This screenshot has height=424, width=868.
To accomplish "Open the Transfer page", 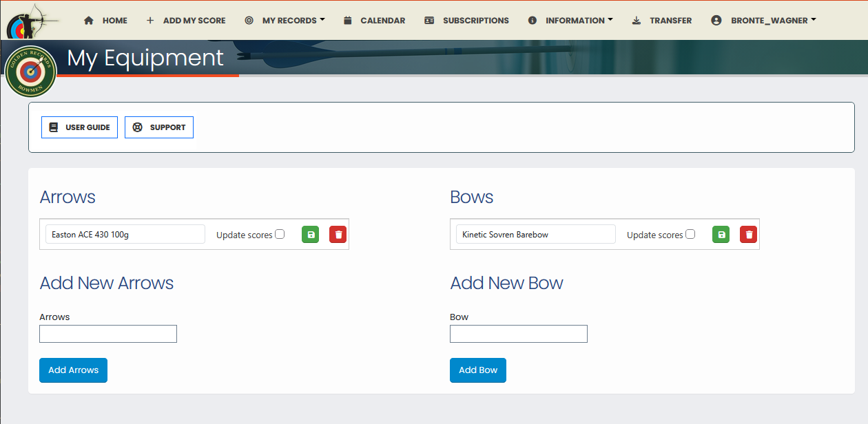I will tap(662, 21).
